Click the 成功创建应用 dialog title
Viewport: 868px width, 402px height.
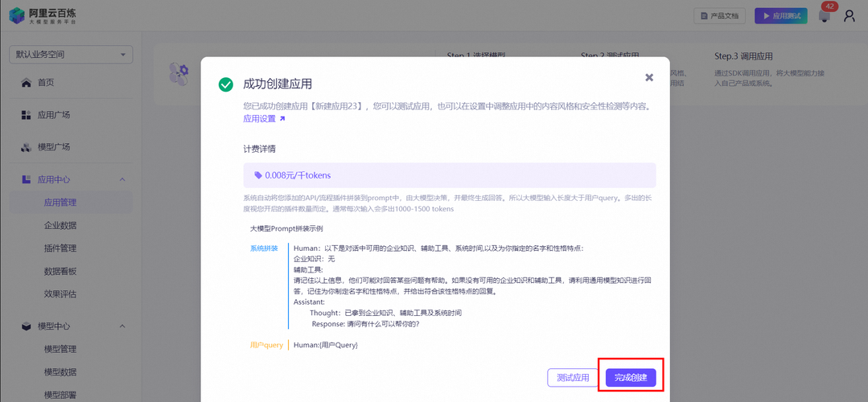[278, 84]
